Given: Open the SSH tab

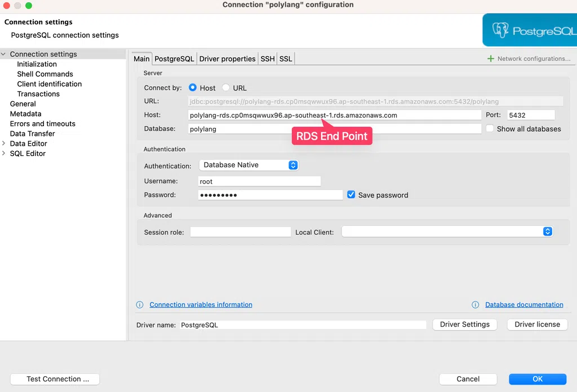Looking at the screenshot, I should pos(268,59).
